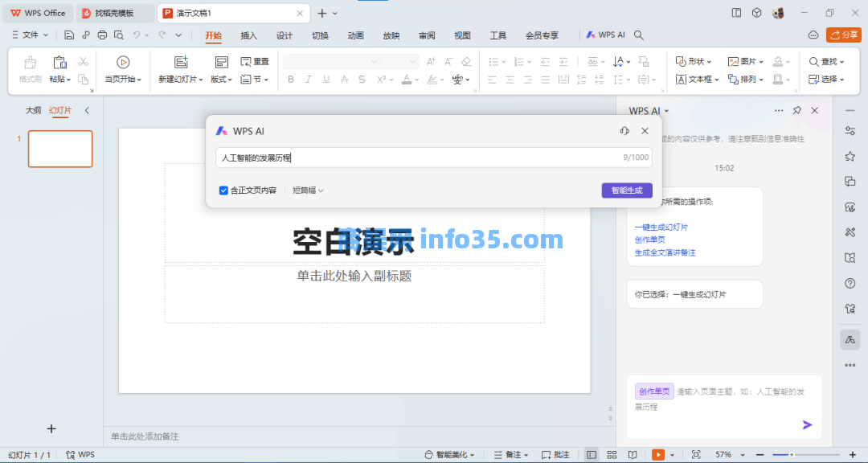The image size is (868, 463).
Task: Click the New Slide icon
Action: pyautogui.click(x=181, y=62)
